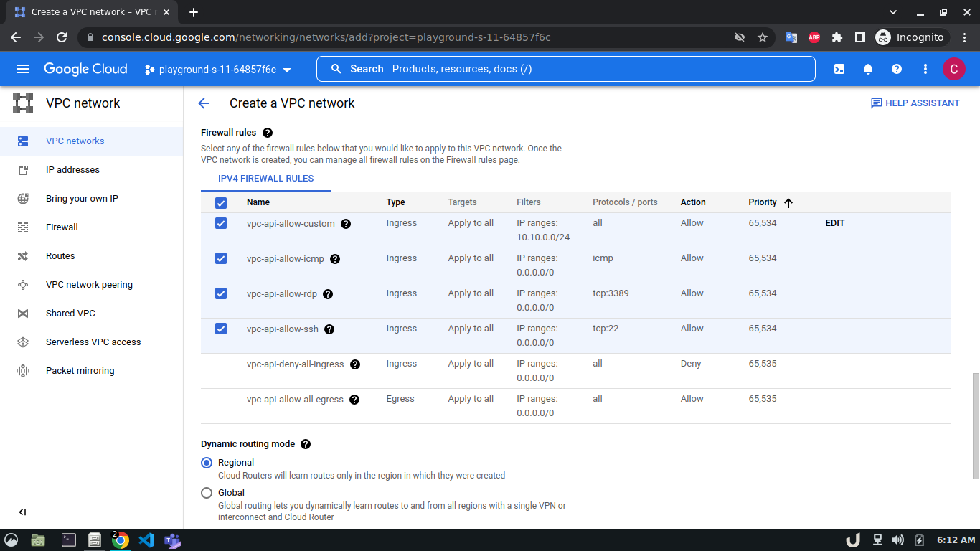The width and height of the screenshot is (980, 551).
Task: Switch to IPV4 FIREWALL RULES tab
Action: coord(266,179)
